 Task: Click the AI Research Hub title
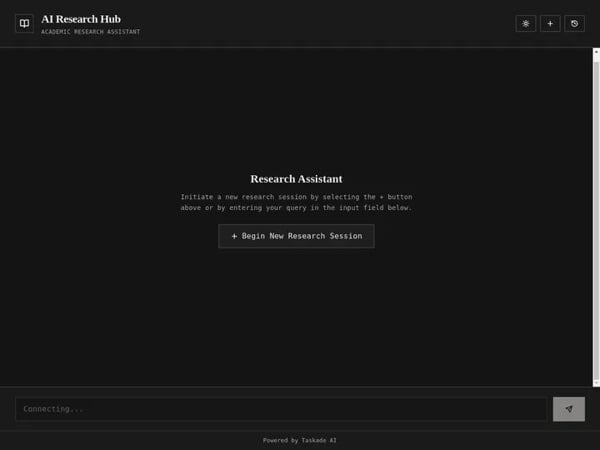click(x=81, y=19)
